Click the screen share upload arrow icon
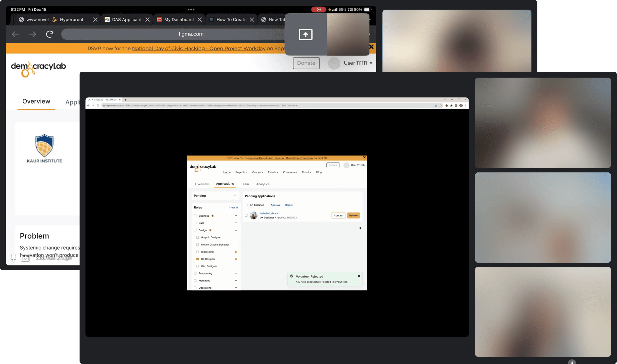The height and width of the screenshot is (364, 617). coord(305,34)
